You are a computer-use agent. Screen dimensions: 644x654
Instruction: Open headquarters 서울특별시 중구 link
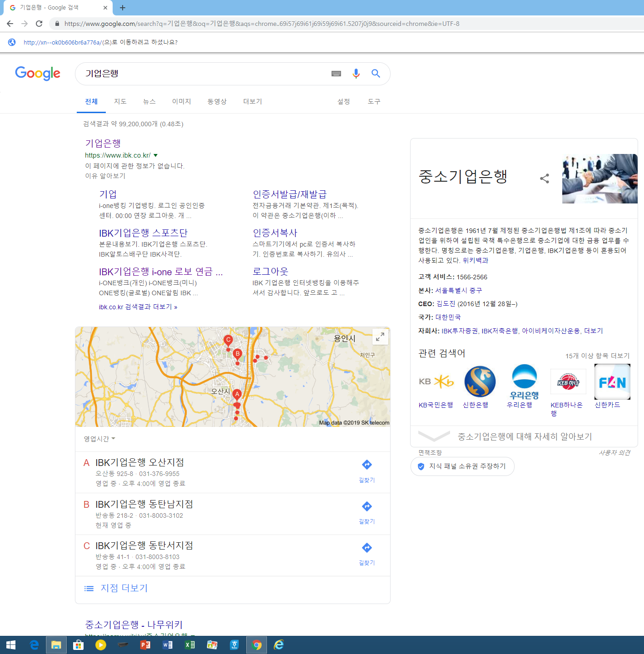[x=459, y=290]
